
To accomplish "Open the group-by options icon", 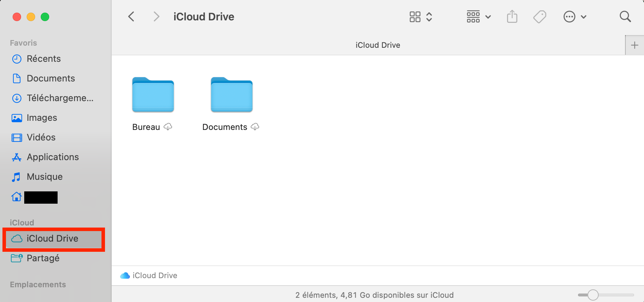I will [473, 17].
